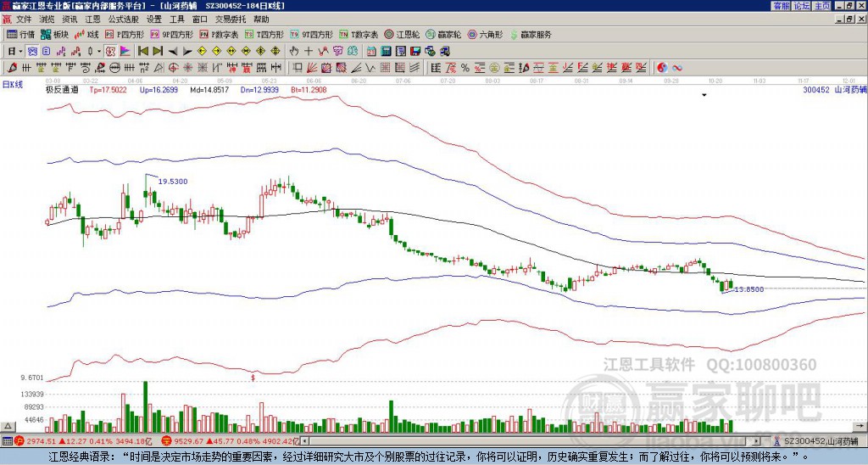
Task: Click the right arrow at chart bottom-right
Action: click(860, 426)
